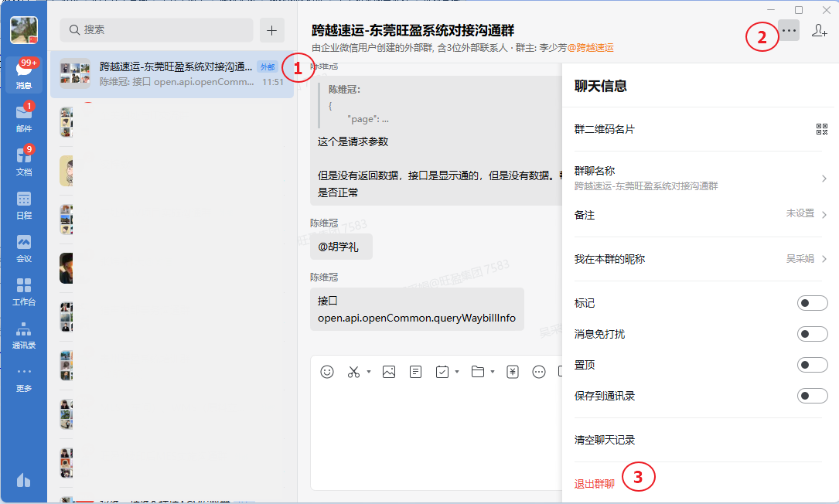839x504 pixels.
Task: Click the document note icon in toolbar
Action: tap(415, 372)
